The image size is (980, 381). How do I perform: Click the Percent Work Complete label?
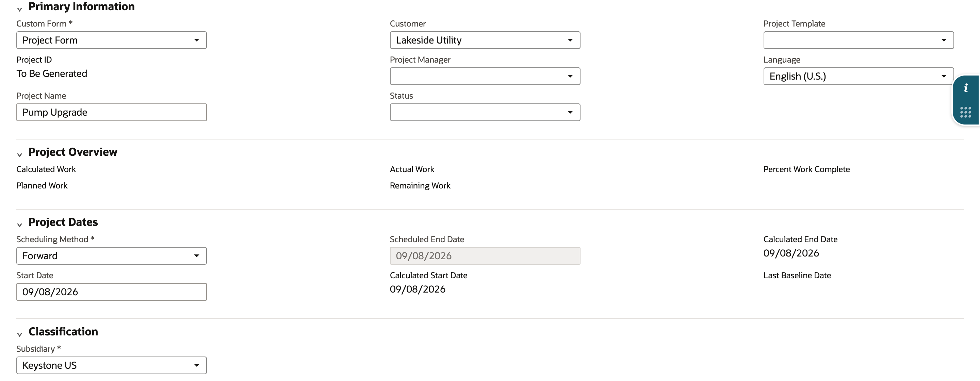[x=806, y=169]
